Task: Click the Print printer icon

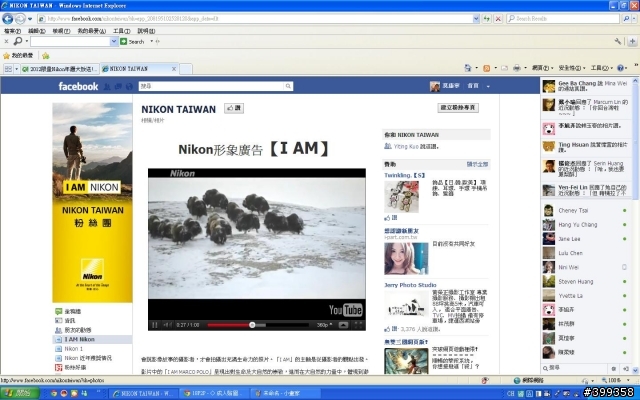Action: 517,68
